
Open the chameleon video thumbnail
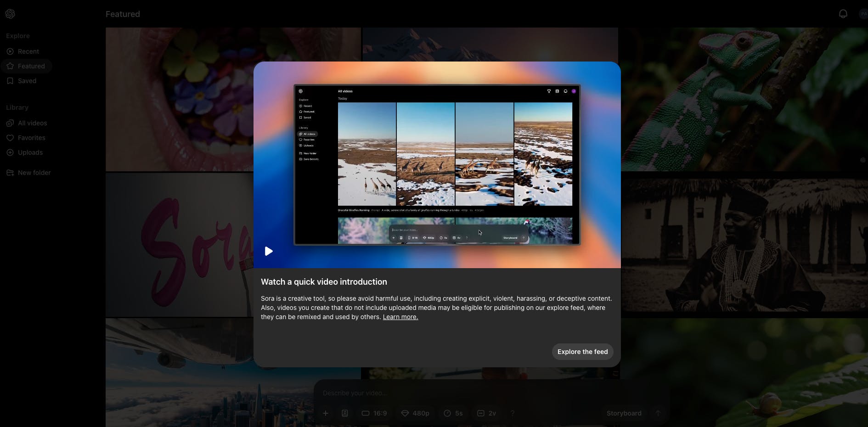click(744, 99)
